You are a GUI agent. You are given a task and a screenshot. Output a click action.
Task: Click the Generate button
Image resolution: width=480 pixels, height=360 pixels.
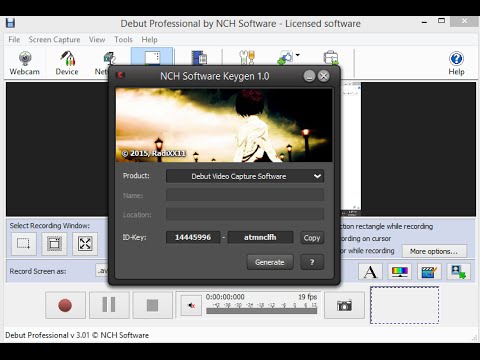[270, 262]
